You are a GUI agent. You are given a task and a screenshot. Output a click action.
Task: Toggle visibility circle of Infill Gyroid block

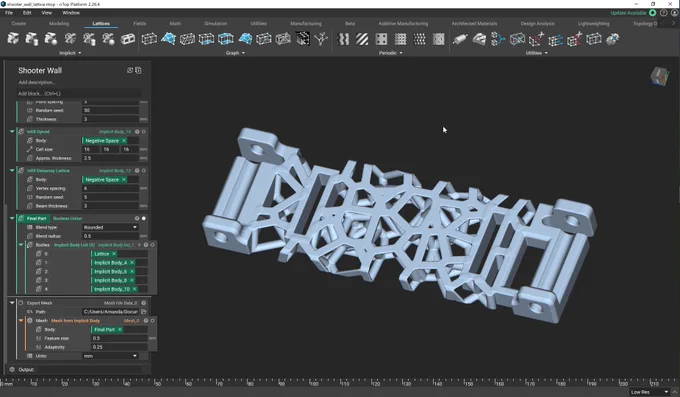tap(144, 131)
